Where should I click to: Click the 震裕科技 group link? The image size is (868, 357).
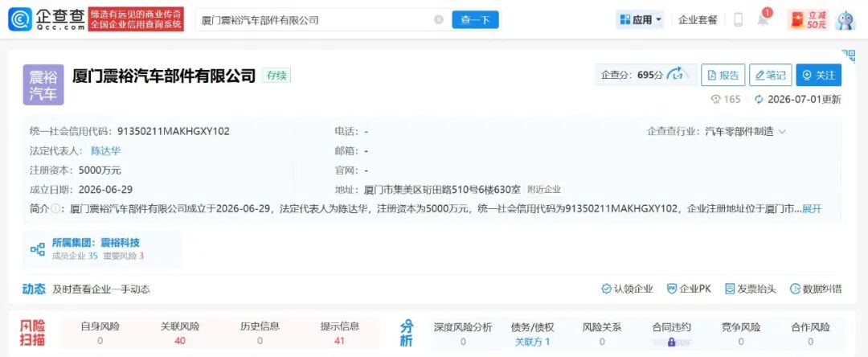[120, 243]
